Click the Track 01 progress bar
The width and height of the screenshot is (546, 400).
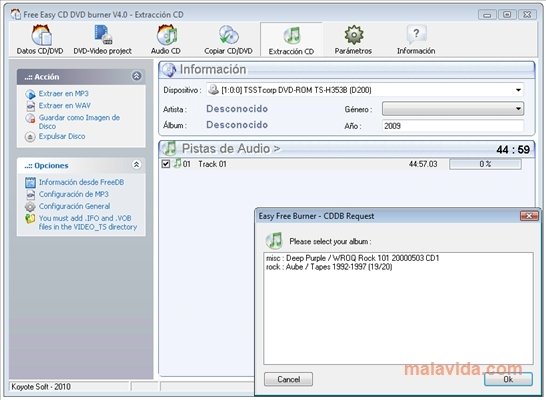point(485,164)
